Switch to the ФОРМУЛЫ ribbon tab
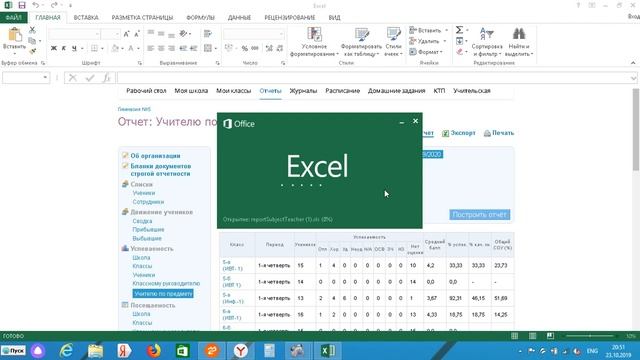The image size is (640, 360). click(200, 18)
